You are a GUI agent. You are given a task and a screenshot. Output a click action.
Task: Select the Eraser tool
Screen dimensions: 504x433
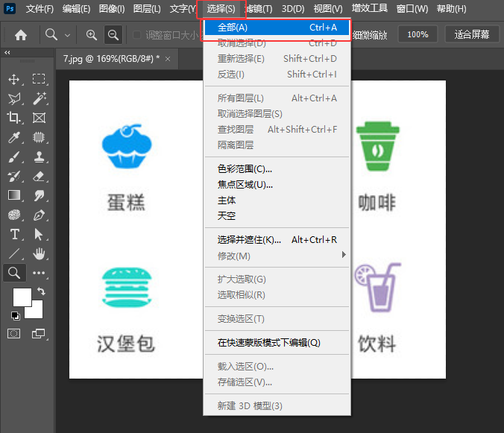(39, 176)
